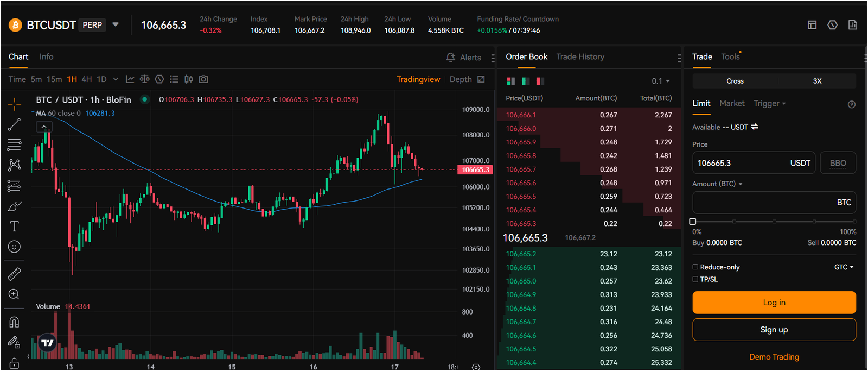The image size is (868, 371).
Task: Open candlestick style icon
Action: coord(189,79)
